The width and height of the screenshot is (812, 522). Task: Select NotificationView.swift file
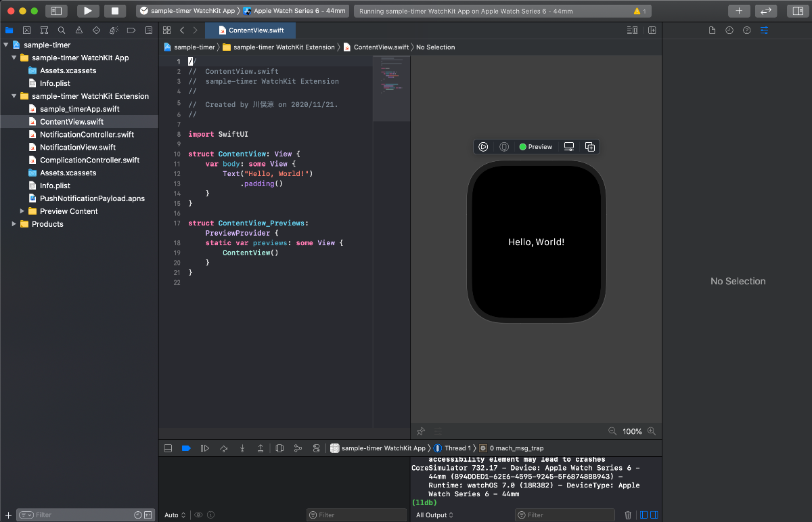point(79,148)
